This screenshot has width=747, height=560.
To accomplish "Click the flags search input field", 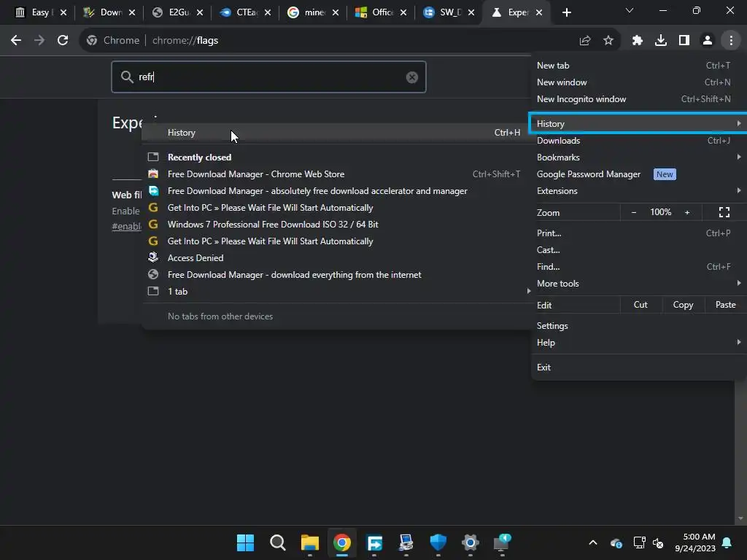I will pyautogui.click(x=268, y=77).
